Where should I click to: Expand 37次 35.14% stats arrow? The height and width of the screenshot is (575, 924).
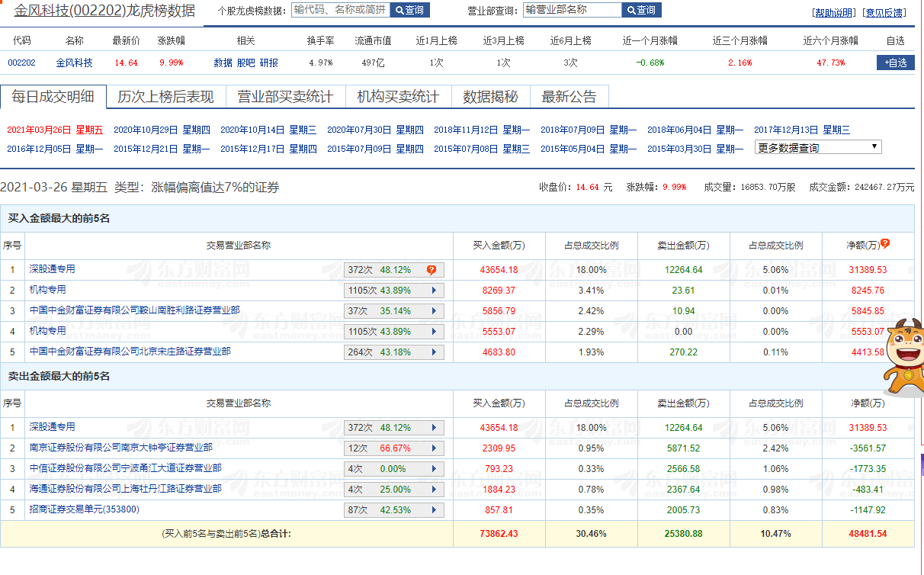tap(435, 311)
